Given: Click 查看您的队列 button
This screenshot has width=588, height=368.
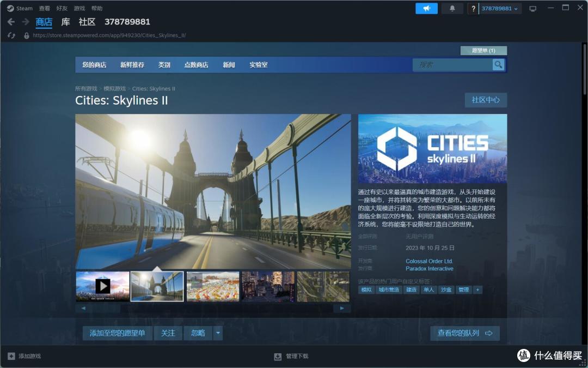Looking at the screenshot, I should pyautogui.click(x=465, y=333).
